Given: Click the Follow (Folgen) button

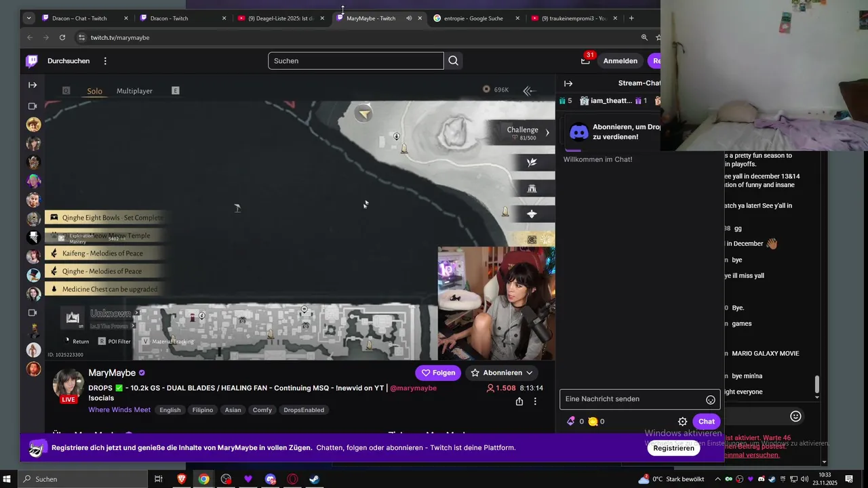Looking at the screenshot, I should (438, 373).
